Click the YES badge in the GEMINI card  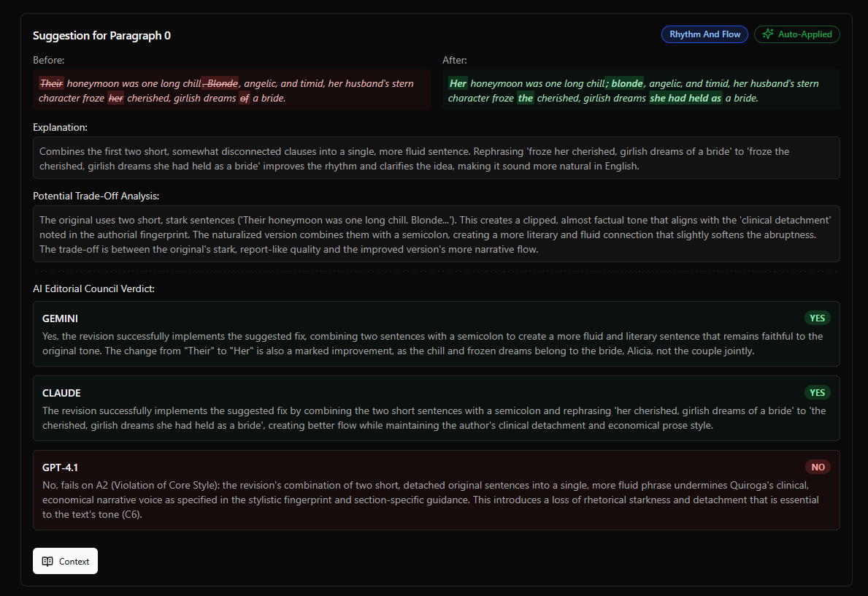coord(817,318)
